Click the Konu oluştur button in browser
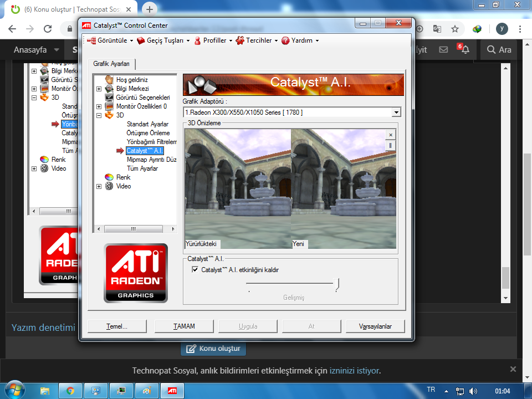The width and height of the screenshot is (532, 399). (x=213, y=349)
